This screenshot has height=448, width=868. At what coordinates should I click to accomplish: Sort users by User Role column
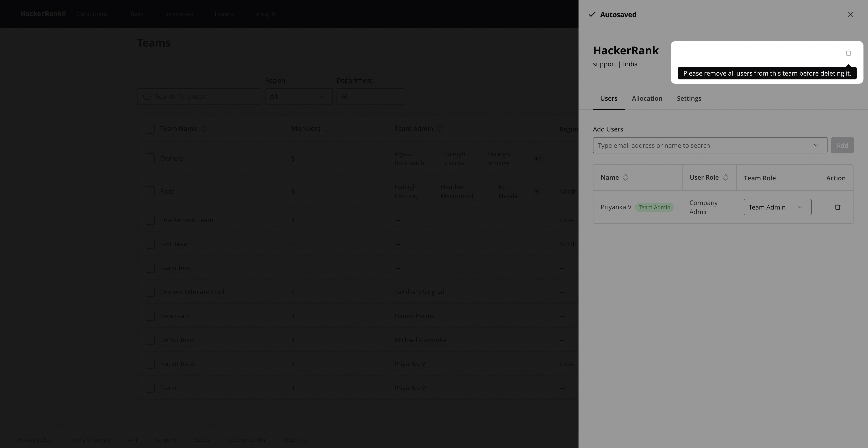(725, 178)
